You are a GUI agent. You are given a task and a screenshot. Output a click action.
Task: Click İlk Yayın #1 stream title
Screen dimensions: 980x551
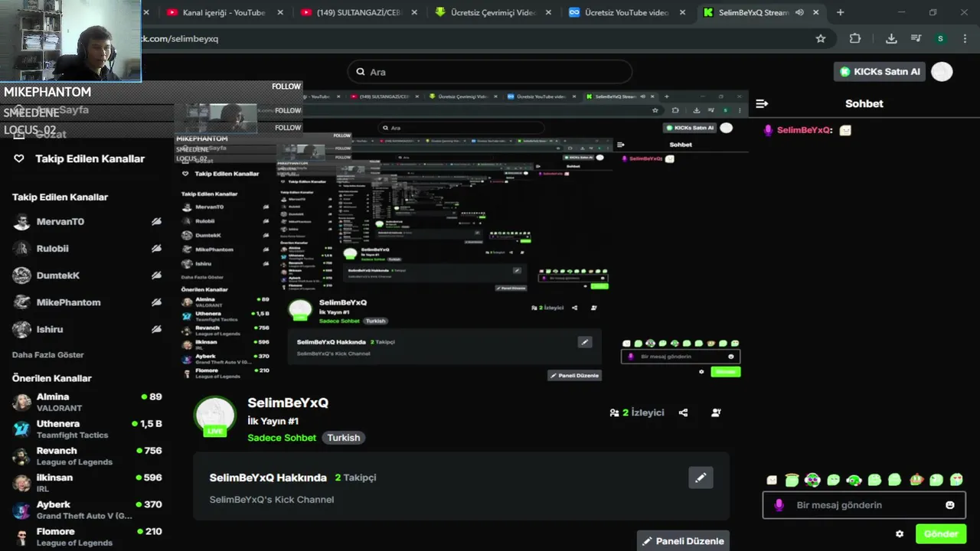(273, 421)
